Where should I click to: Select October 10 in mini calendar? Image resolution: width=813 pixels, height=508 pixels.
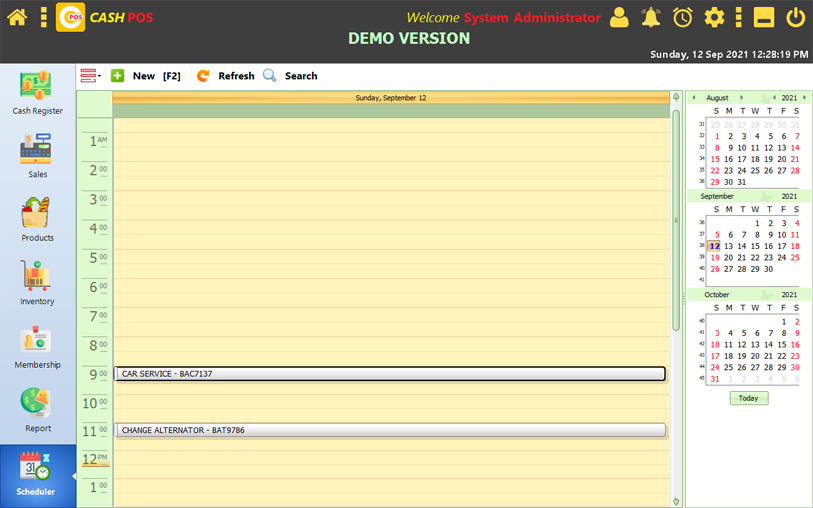715,345
